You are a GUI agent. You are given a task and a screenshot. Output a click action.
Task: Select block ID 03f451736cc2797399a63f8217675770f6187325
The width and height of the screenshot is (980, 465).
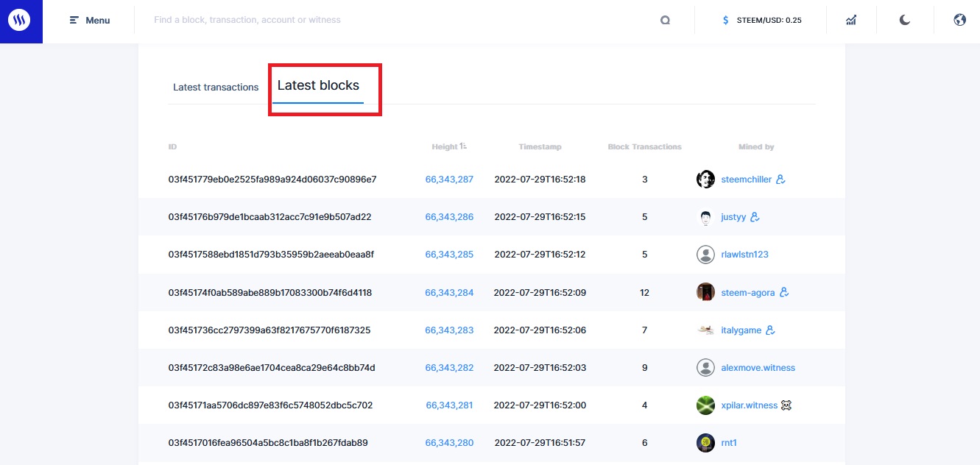(269, 330)
